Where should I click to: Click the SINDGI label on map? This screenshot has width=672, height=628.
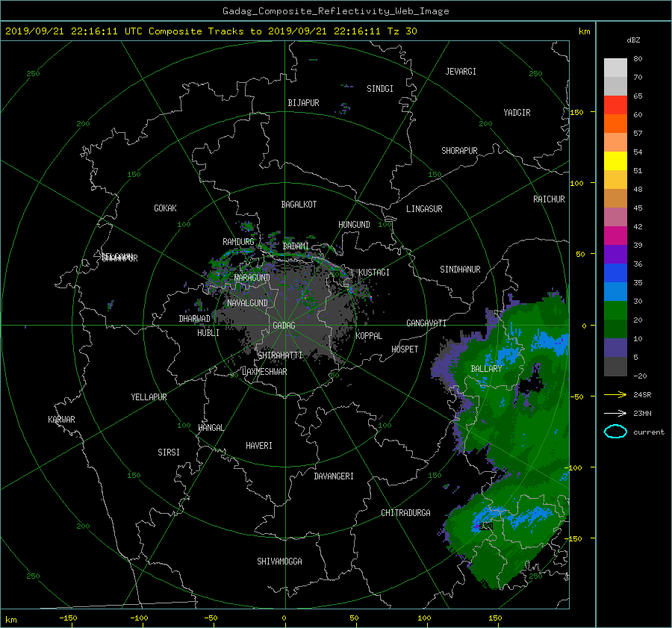(x=380, y=89)
